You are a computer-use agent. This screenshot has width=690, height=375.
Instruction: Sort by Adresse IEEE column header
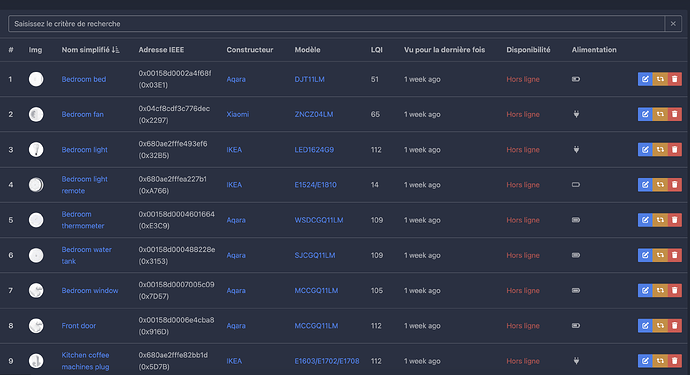[161, 50]
